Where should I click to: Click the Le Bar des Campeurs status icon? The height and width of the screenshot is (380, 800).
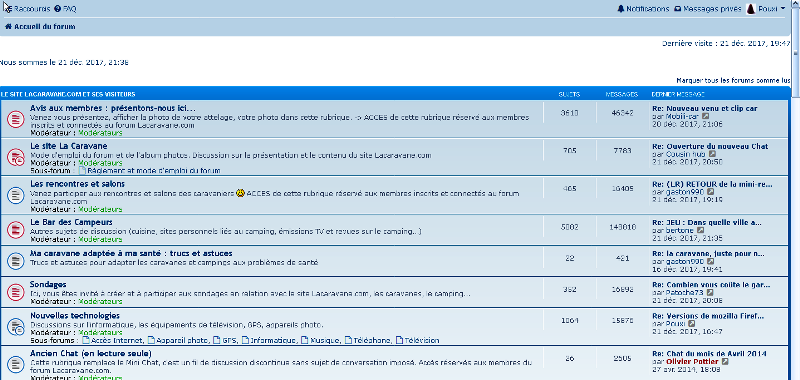pyautogui.click(x=15, y=230)
